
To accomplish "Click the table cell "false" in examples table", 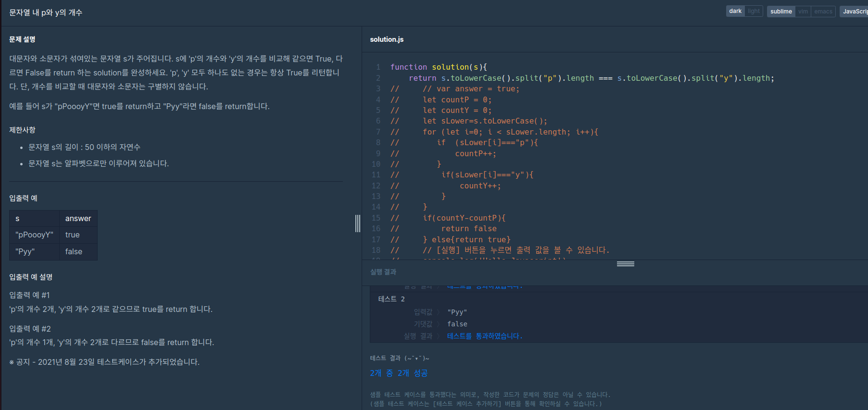I will tap(78, 252).
